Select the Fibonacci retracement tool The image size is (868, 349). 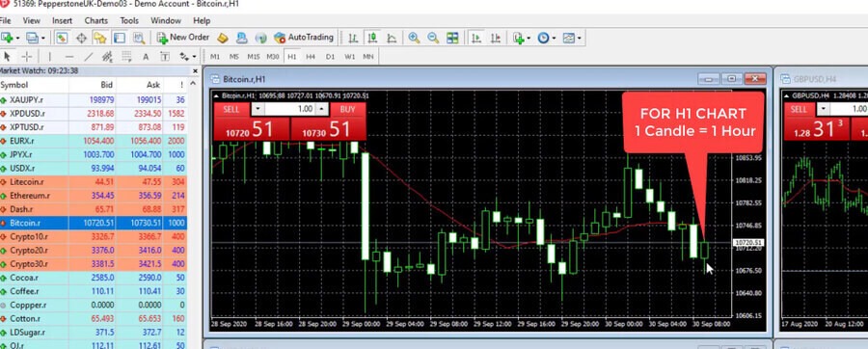point(126,57)
